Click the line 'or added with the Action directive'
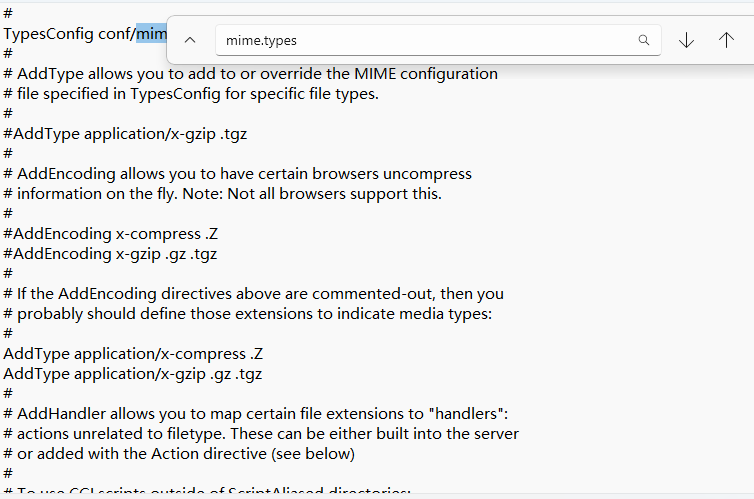 [x=179, y=454]
